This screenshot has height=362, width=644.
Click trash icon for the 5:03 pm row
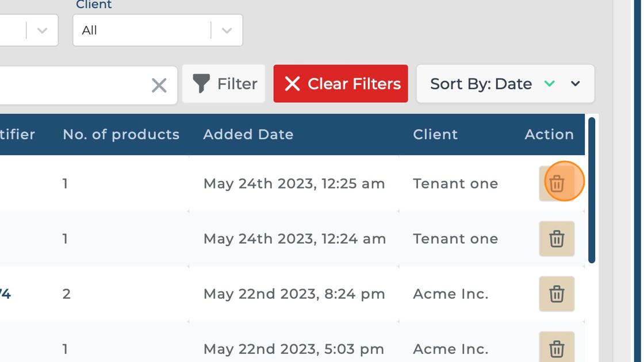point(556,347)
